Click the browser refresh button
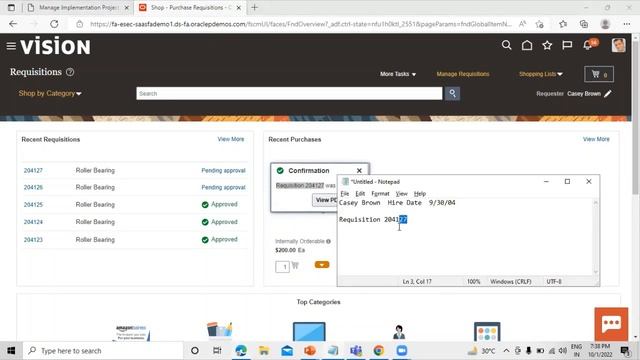 (54, 24)
